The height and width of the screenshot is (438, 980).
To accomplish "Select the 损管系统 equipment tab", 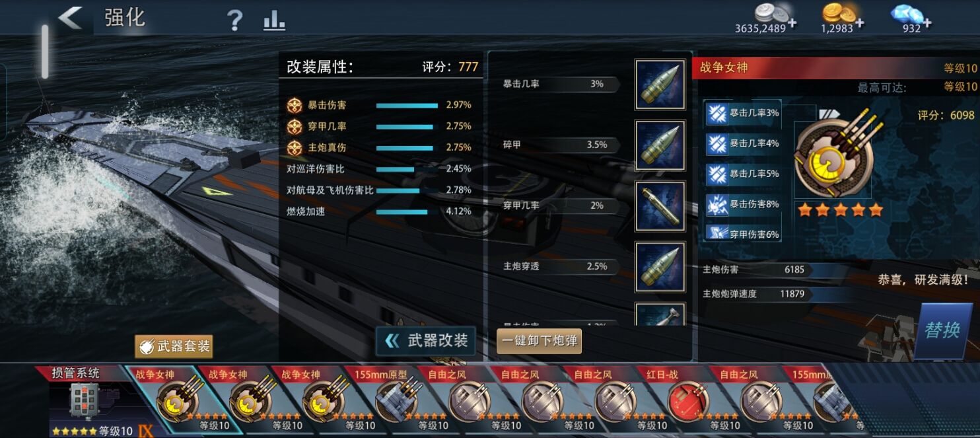I will pos(83,400).
